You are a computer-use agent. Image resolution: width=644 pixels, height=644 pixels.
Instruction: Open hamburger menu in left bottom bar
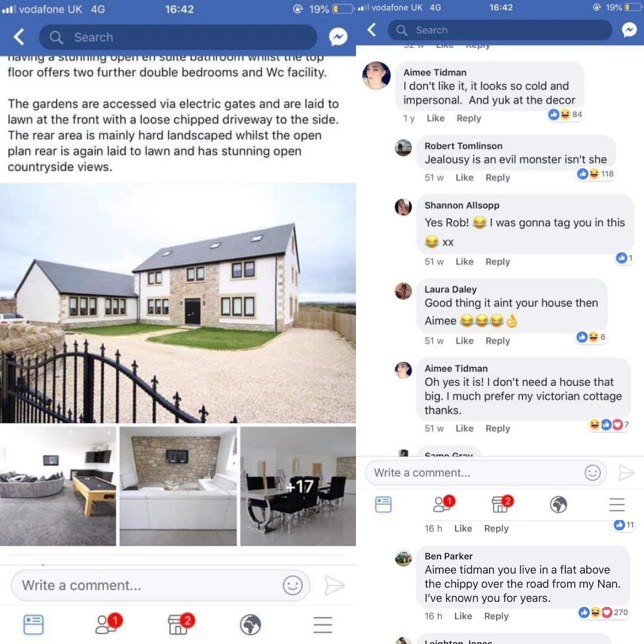pos(323,624)
